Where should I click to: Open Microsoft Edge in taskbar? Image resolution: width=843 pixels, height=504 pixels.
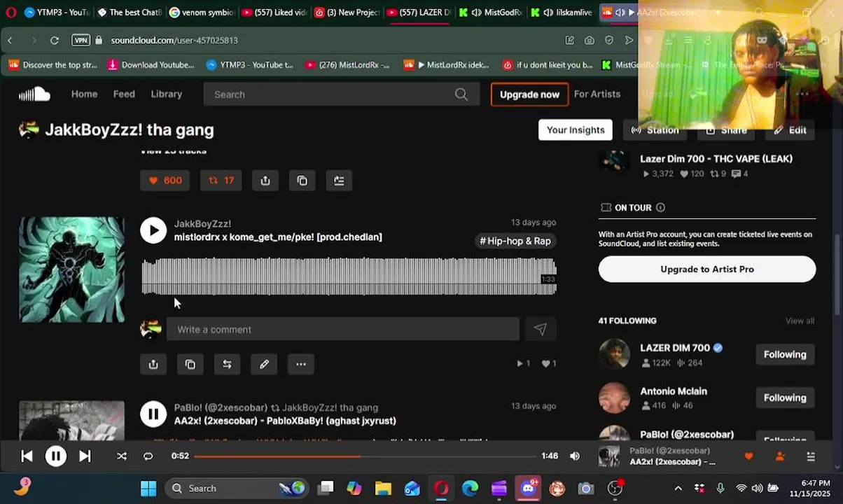pos(470,489)
